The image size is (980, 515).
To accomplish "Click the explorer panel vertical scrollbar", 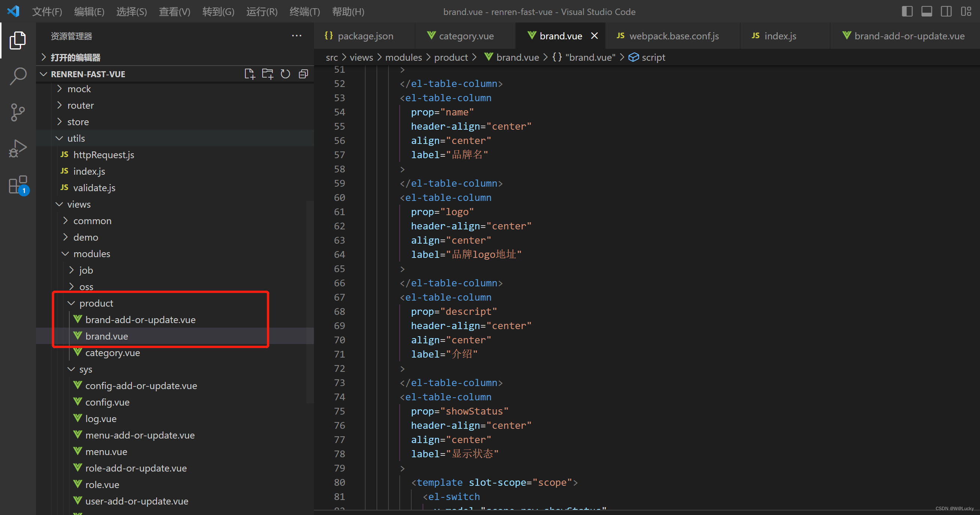I will pos(310,301).
